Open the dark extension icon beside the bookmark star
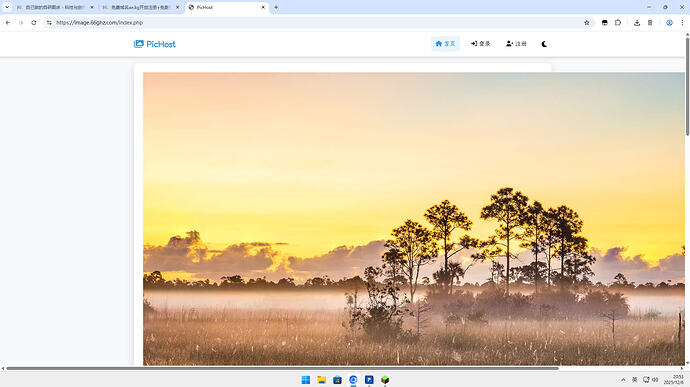This screenshot has height=387, width=690. coord(605,22)
